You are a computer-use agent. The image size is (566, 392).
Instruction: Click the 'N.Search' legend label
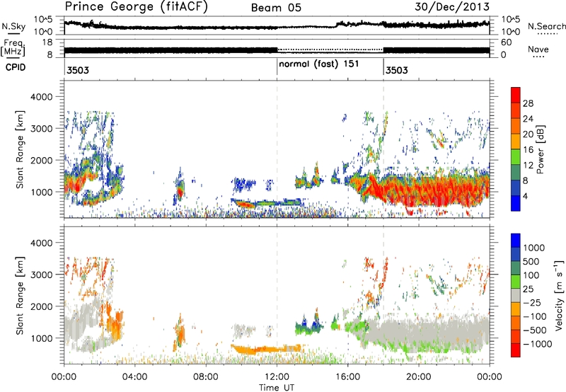click(546, 26)
